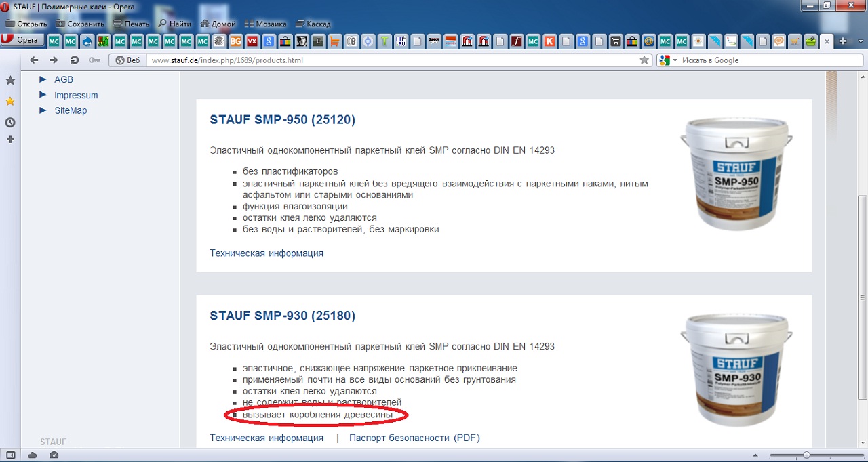868x462 pixels.
Task: Click the Искать в Google search field
Action: (766, 60)
